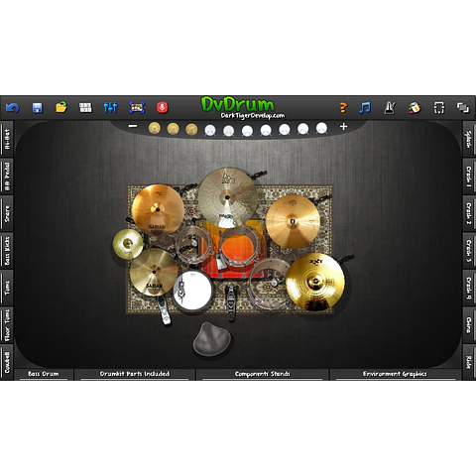Screen dimensions: 476x476
Task: Hit the gold crash cymbal on the right
Action: pyautogui.click(x=293, y=221)
